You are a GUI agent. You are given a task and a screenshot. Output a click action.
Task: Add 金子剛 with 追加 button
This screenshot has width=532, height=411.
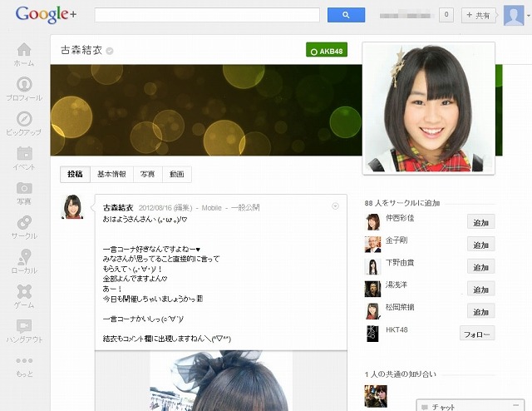(x=480, y=245)
